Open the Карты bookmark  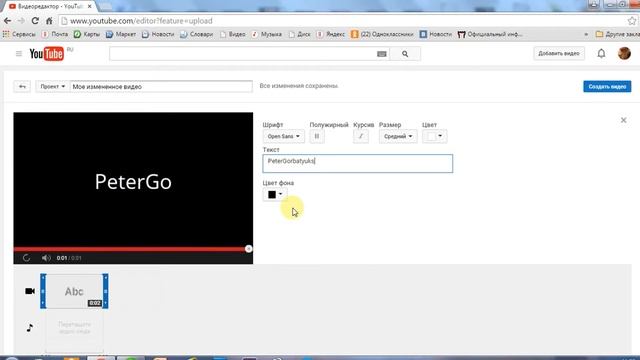point(87,34)
